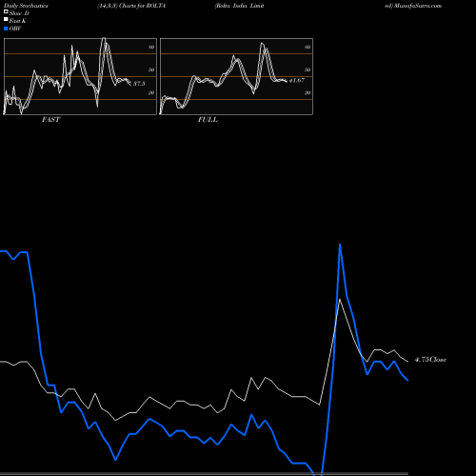Click the 80 axis label in FULL chart

point(307,47)
